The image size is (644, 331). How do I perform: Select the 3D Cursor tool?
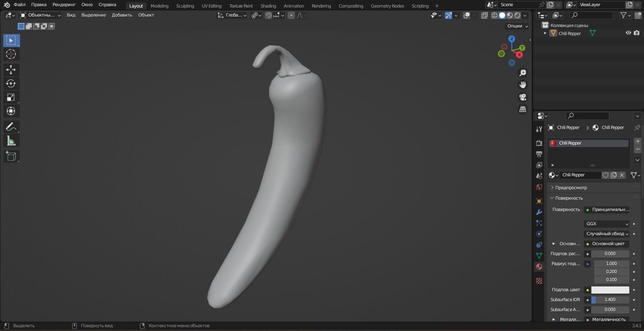coord(11,55)
